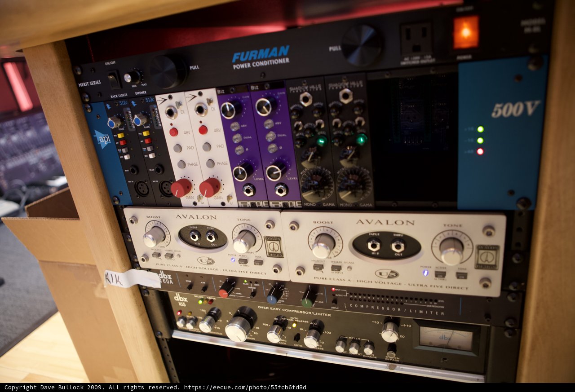Toggle the green lit switch on left Mono GAMA

[x=322, y=141]
